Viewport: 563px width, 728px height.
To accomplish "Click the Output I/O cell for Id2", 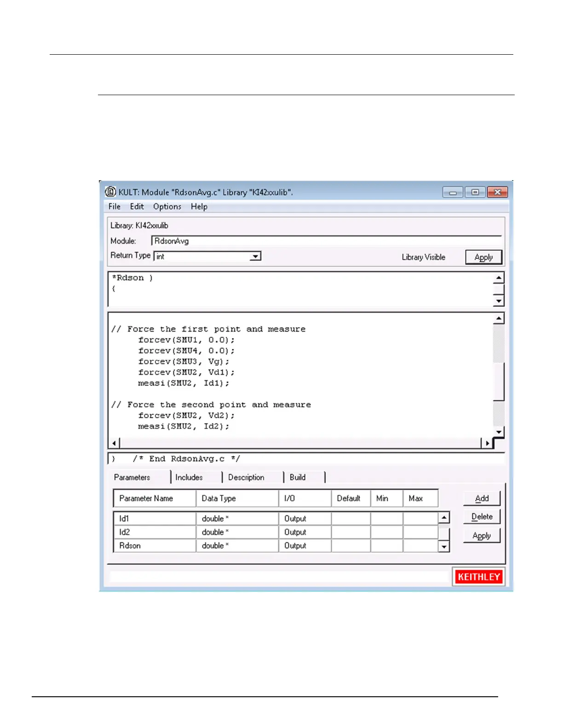I will tap(305, 532).
